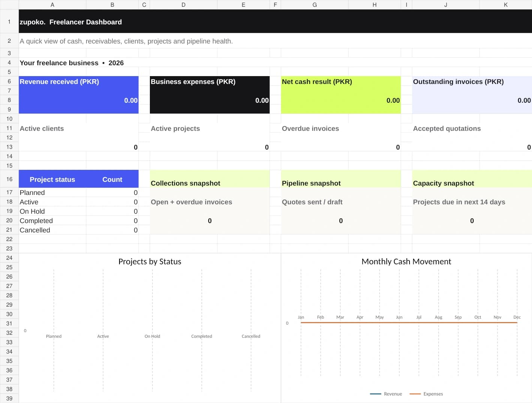This screenshot has width=532, height=403.
Task: Select the 0.00 value under Outstanding invoices
Action: click(x=524, y=100)
